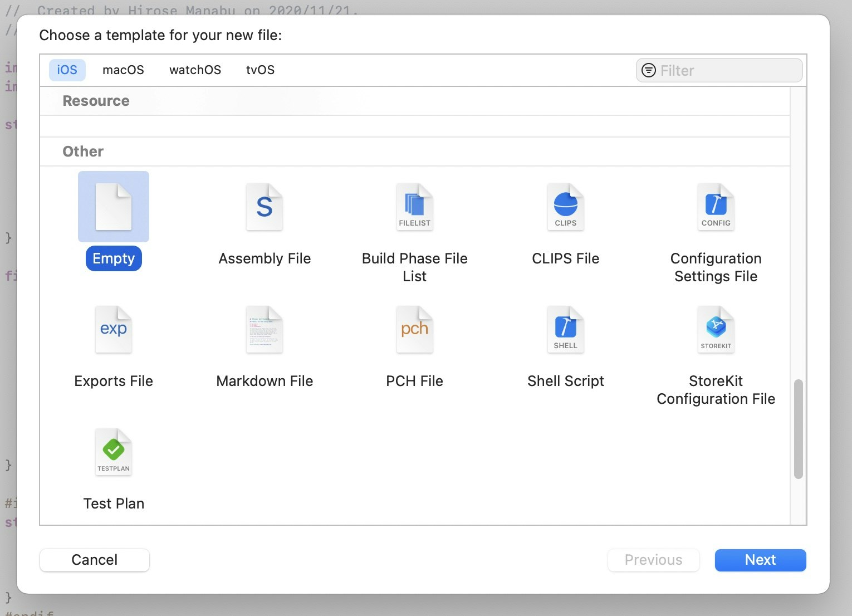852x616 pixels.
Task: Click the Build Phase File List label
Action: pos(415,267)
